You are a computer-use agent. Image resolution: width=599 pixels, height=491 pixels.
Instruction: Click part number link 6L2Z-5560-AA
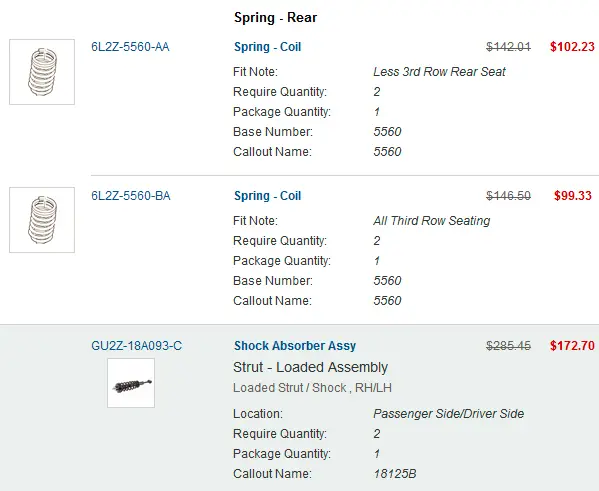[130, 47]
